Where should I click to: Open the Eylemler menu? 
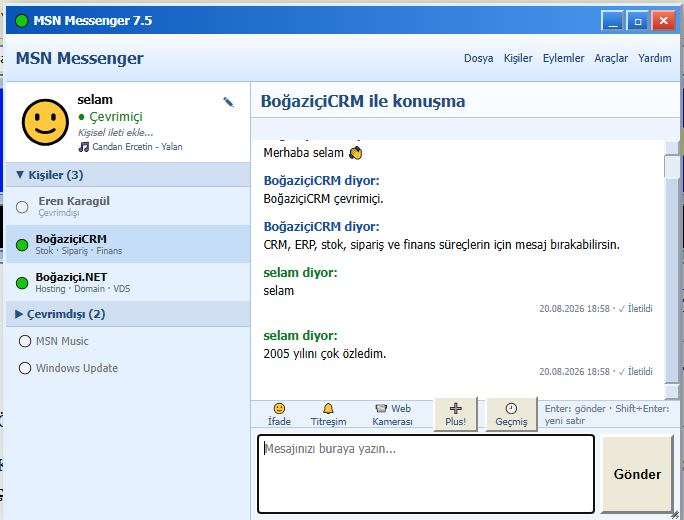(x=563, y=58)
